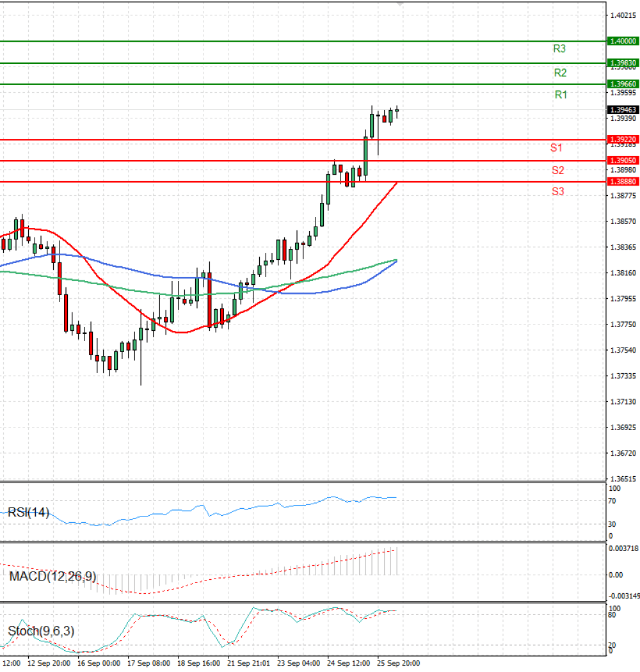This screenshot has height=672, width=640.
Task: Click the 1.38880 red price tag
Action: [x=623, y=182]
